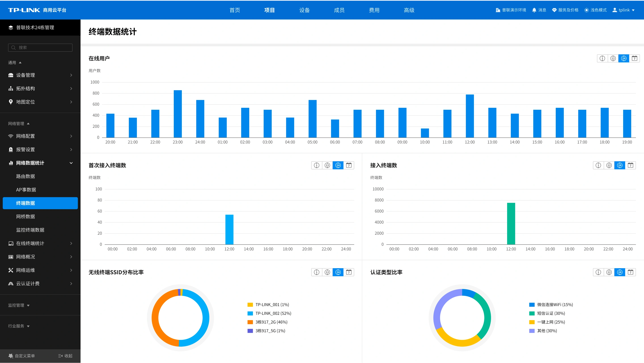This screenshot has height=363, width=644.
Task: Select 7-day range for 无线终端SSID分布比率
Action: pyautogui.click(x=349, y=272)
